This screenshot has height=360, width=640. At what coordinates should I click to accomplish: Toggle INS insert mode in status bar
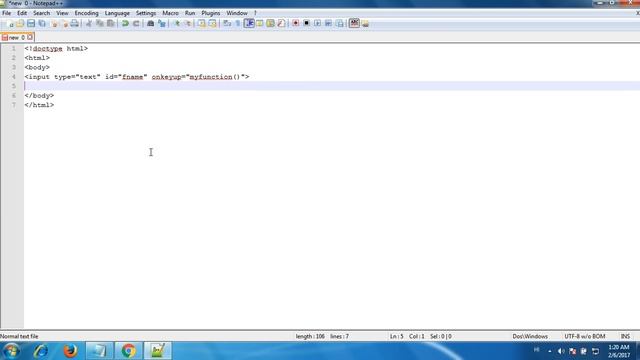pyautogui.click(x=625, y=337)
